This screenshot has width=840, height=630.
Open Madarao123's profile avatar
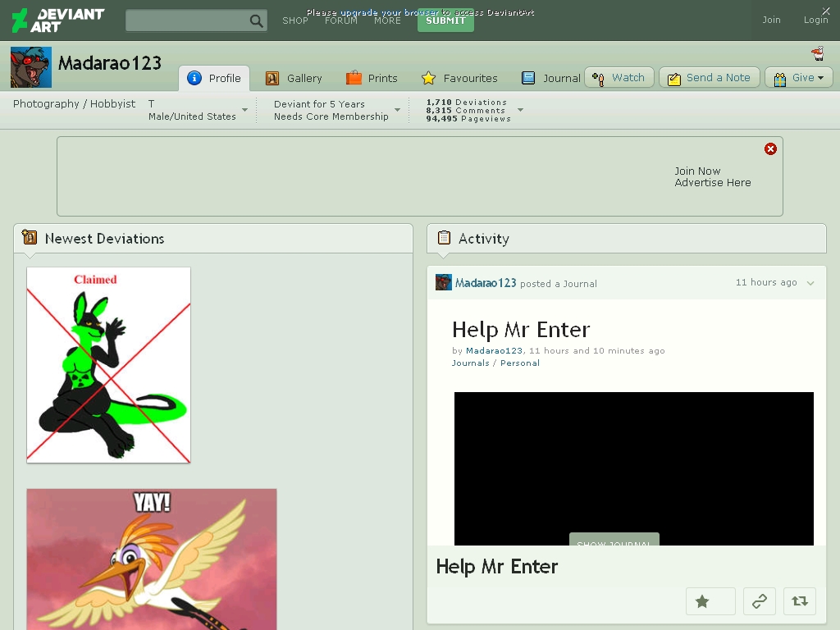[31, 67]
